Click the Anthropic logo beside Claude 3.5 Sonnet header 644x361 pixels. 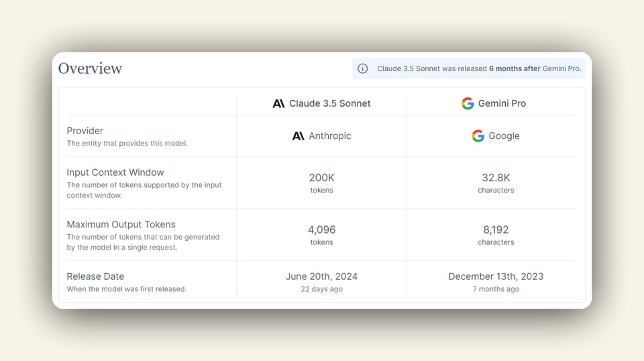[x=278, y=103]
